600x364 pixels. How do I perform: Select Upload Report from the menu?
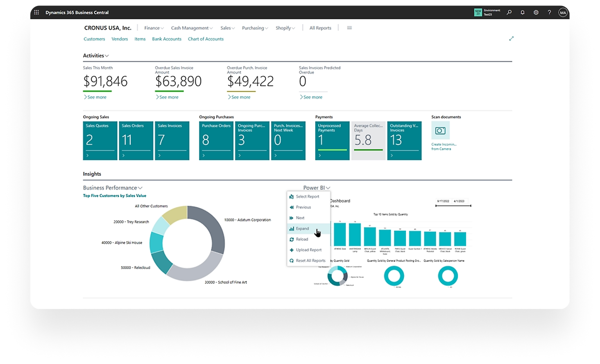(x=308, y=250)
